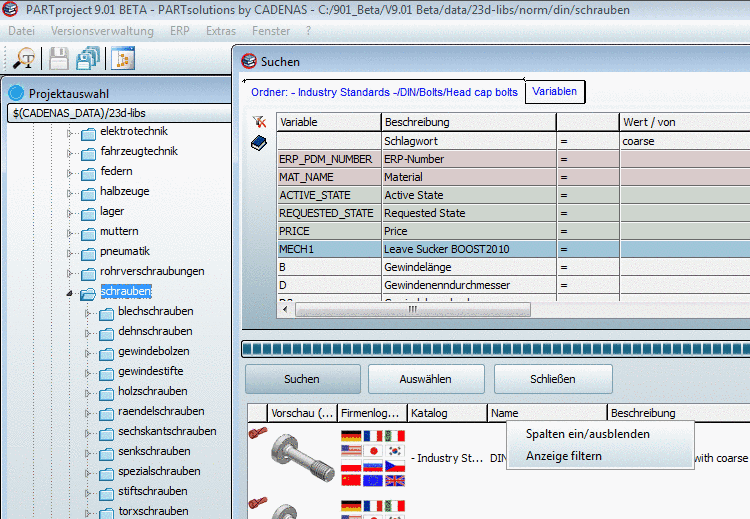
Task: Expand the lager folder node
Action: [70, 213]
